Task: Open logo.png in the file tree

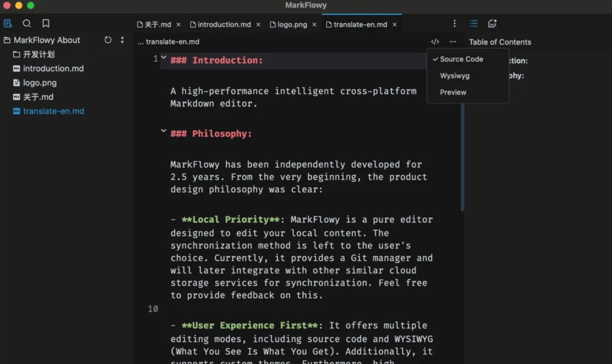Action: click(x=40, y=83)
